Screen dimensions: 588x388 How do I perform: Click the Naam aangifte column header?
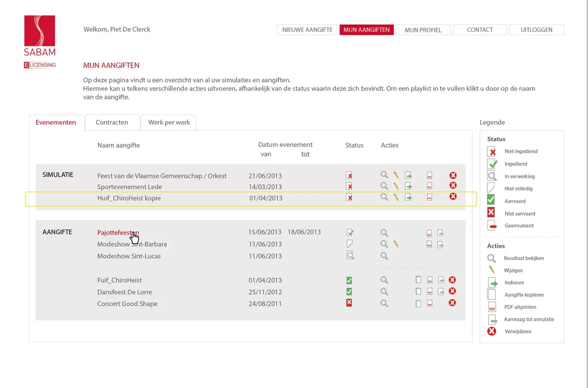coord(119,145)
